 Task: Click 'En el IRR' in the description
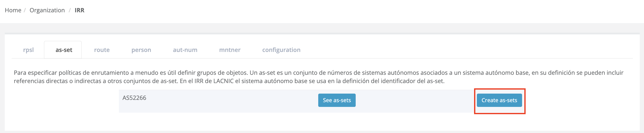(191, 81)
